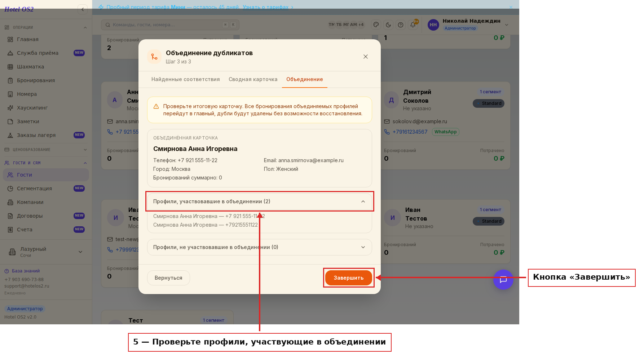Open the «Сводная карточка» tab
The height and width of the screenshot is (360, 644).
tap(253, 79)
